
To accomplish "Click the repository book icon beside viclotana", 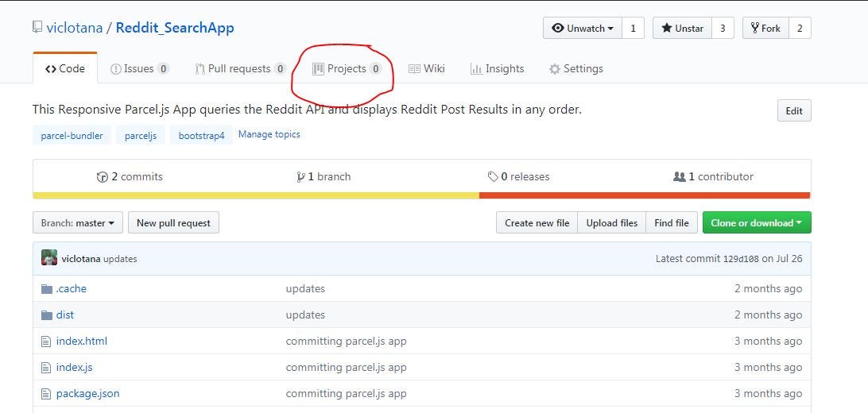I will tap(37, 27).
